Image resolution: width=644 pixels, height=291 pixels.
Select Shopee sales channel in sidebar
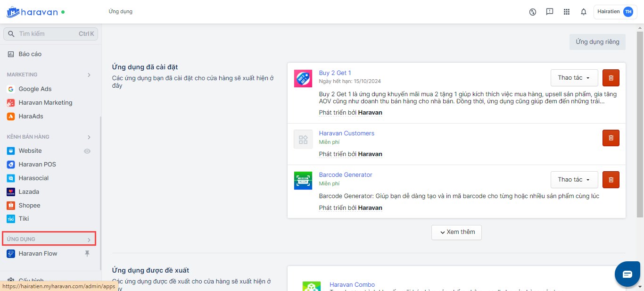[x=29, y=206]
